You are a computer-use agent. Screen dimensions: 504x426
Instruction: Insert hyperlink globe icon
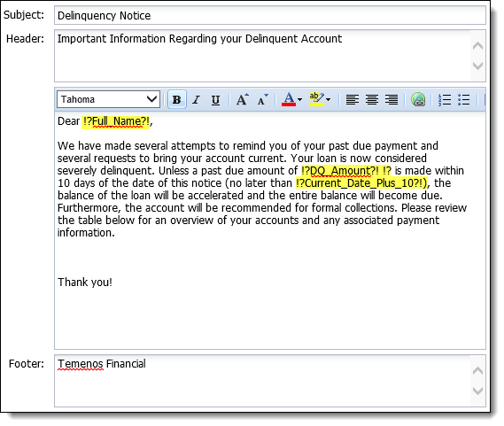tap(418, 100)
